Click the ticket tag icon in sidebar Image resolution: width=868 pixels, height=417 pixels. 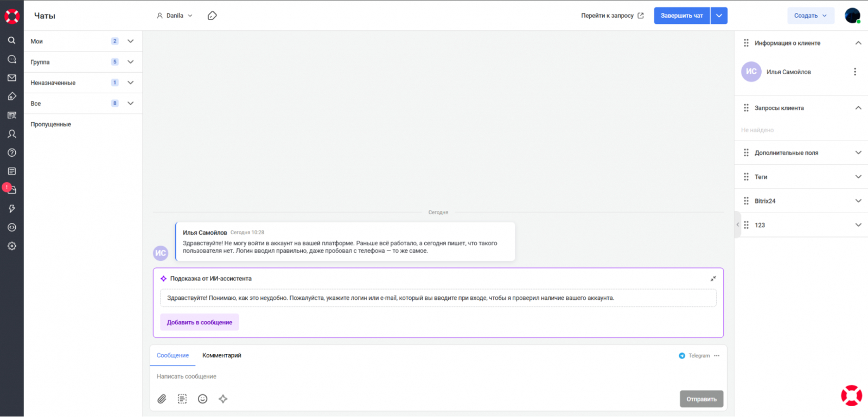click(11, 97)
